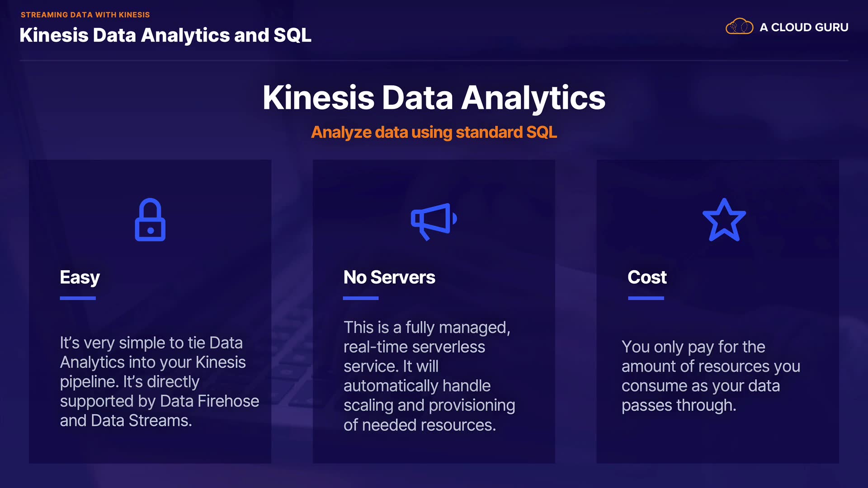Click the megaphone icon above No Servers
The width and height of the screenshot is (868, 488).
coord(433,221)
